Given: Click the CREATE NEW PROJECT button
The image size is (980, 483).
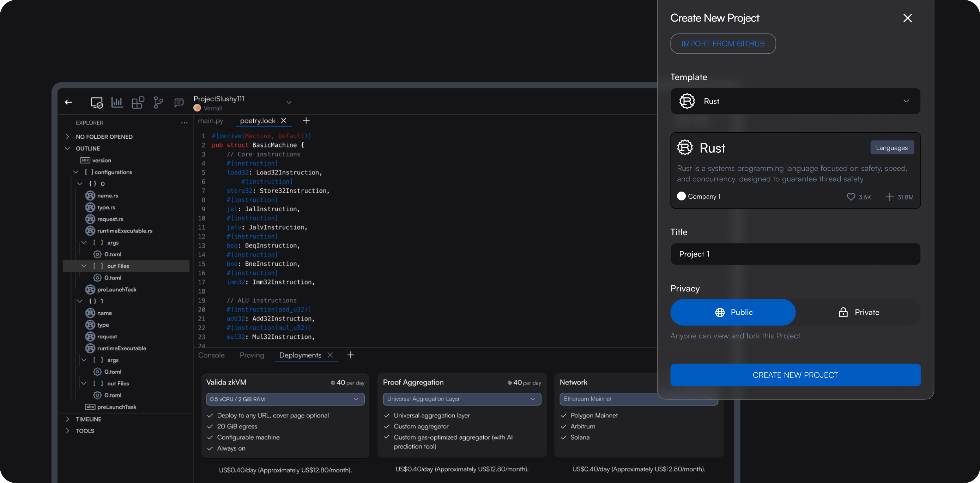Looking at the screenshot, I should click(x=795, y=375).
